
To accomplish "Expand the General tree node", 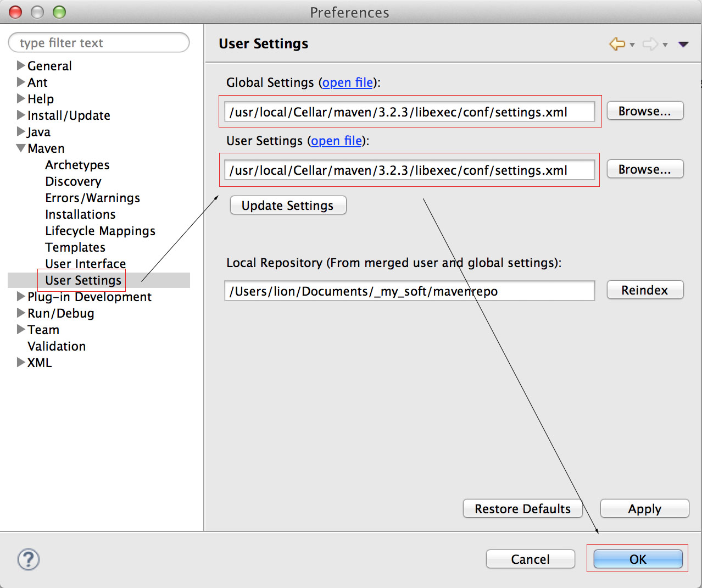I will 21,65.
